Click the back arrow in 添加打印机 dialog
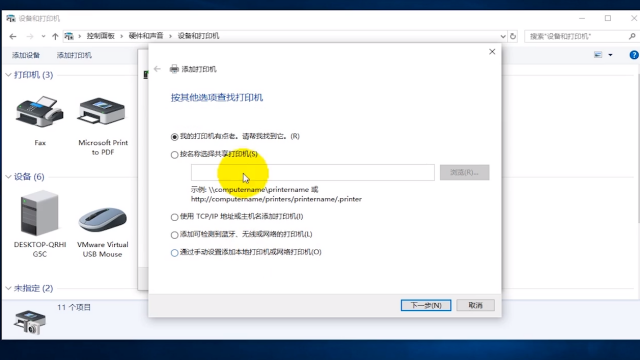The height and width of the screenshot is (360, 640). pos(158,69)
